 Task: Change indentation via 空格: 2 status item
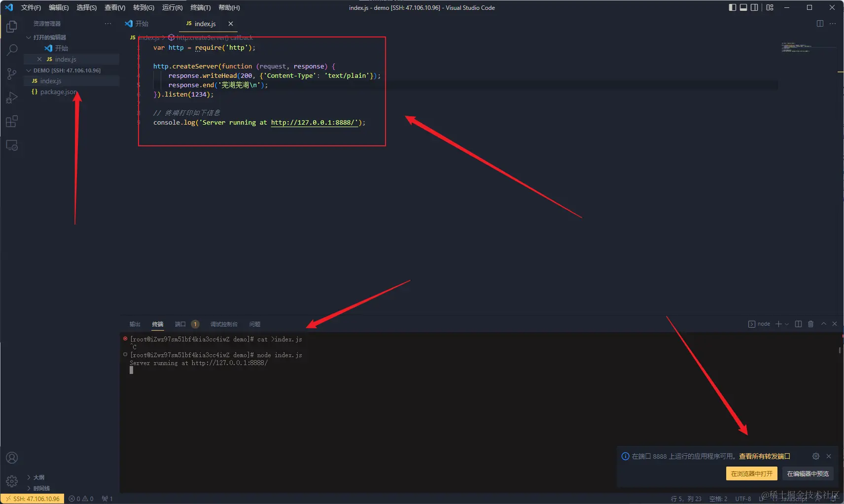[x=718, y=499]
